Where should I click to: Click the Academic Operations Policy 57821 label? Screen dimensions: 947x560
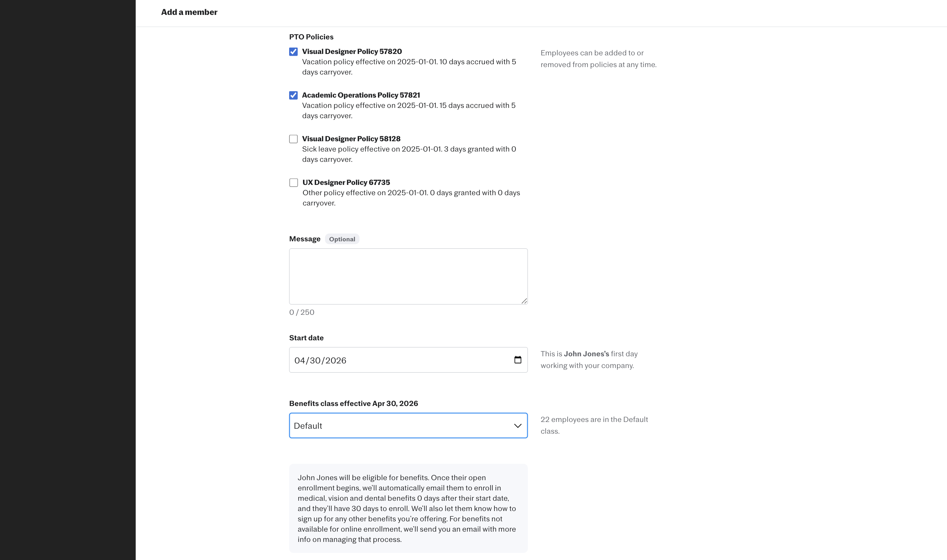(361, 95)
